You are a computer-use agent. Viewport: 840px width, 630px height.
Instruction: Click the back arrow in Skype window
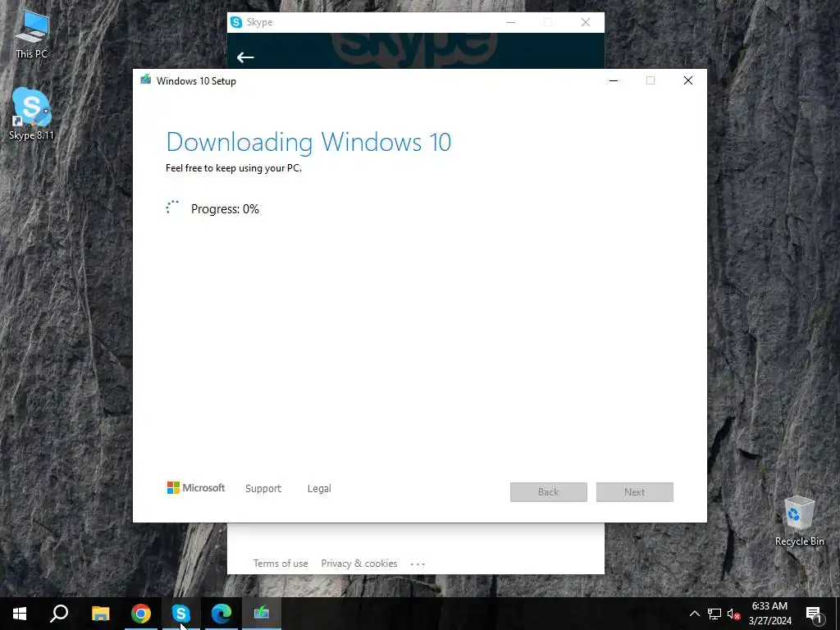coord(245,57)
